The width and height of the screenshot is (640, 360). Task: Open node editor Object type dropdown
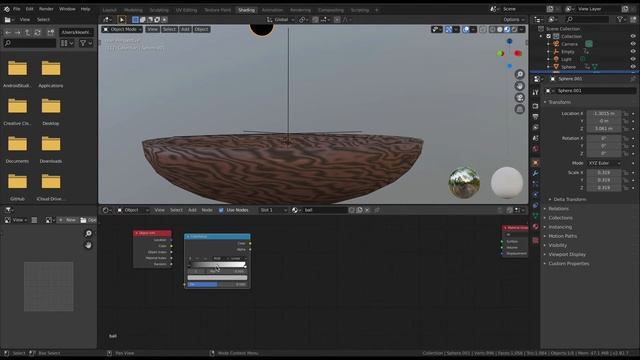[133, 210]
